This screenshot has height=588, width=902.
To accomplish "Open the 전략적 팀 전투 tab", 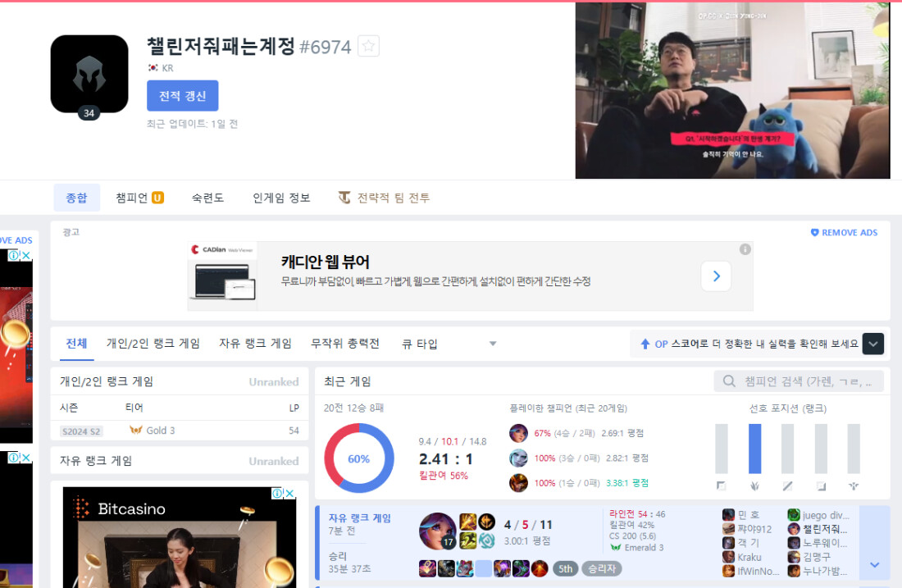I will click(x=384, y=198).
